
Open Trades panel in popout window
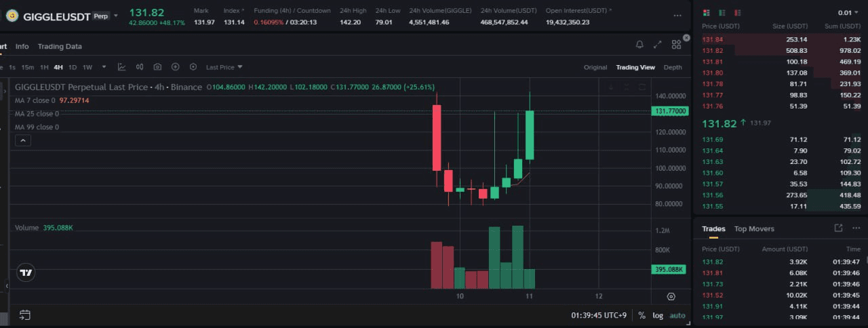point(838,228)
